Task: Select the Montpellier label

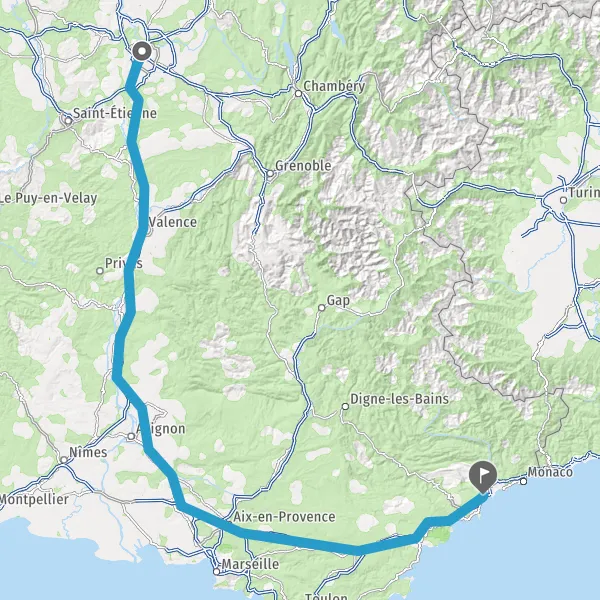Action: coord(34,499)
